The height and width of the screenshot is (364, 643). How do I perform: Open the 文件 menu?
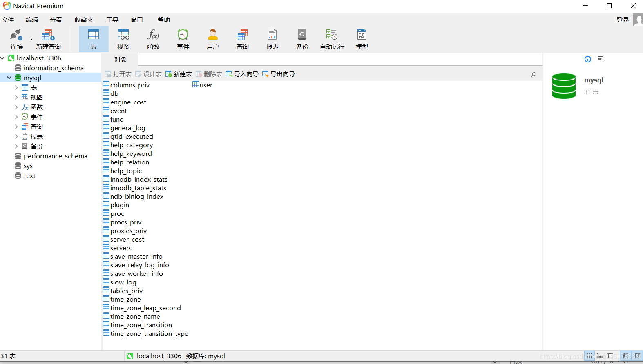click(8, 20)
